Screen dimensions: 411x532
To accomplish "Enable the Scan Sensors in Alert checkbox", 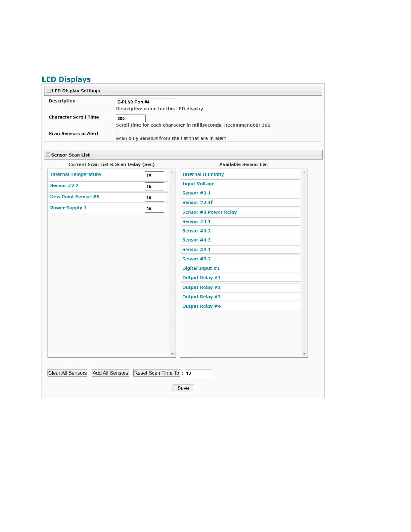I will click(x=118, y=133).
